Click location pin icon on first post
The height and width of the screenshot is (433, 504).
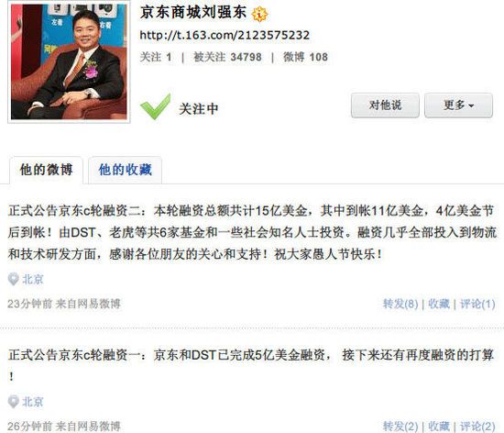pyautogui.click(x=14, y=279)
